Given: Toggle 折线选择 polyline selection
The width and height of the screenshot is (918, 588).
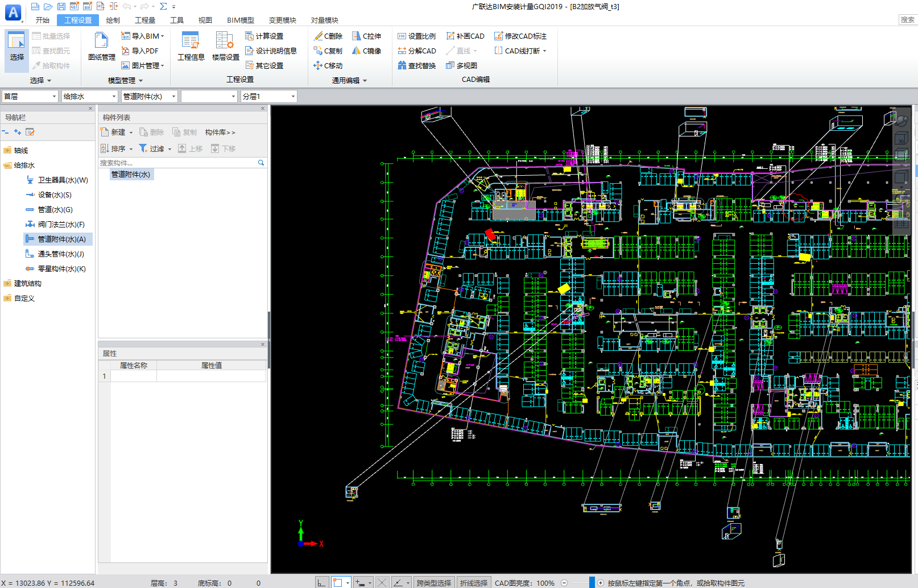Looking at the screenshot, I should [x=474, y=583].
